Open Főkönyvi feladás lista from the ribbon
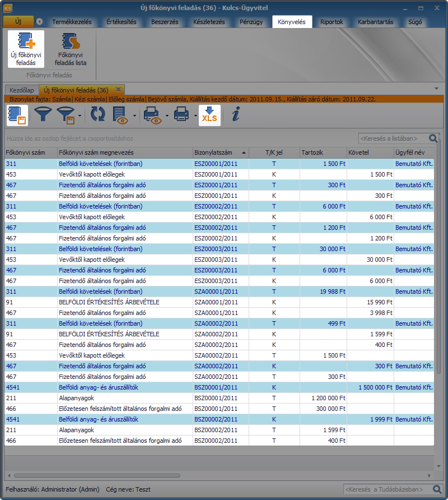The width and height of the screenshot is (448, 500). pyautogui.click(x=71, y=49)
